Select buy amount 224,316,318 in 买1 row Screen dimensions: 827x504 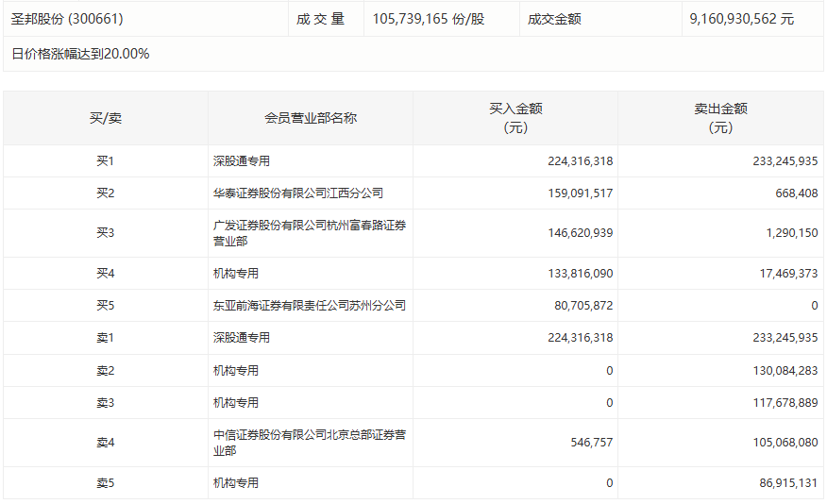click(581, 160)
